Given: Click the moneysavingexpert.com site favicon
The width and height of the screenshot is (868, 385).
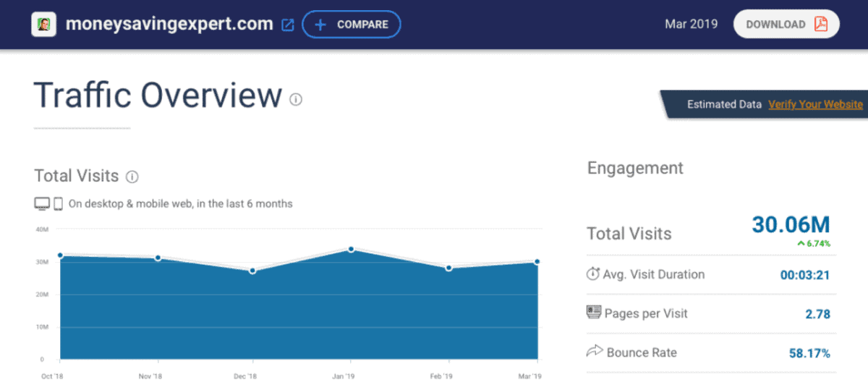Looking at the screenshot, I should [43, 25].
